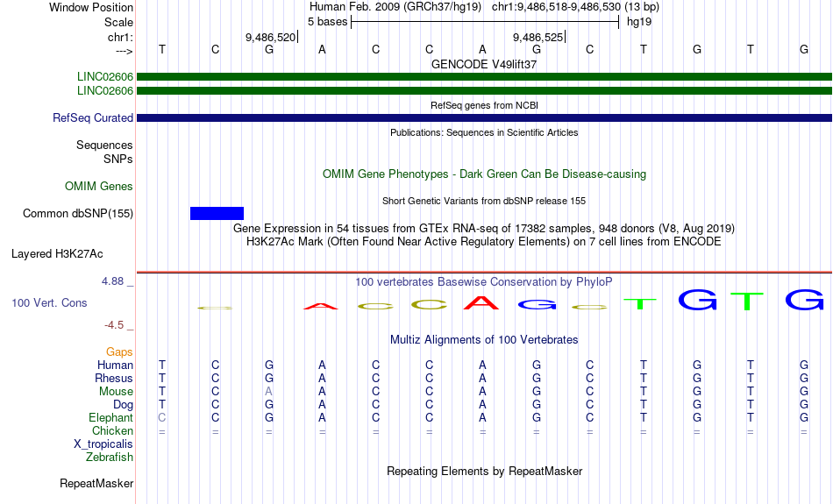Viewport: 833px width, 504px height.
Task: Click the mismatched C base in Elephant row
Action: point(162,418)
